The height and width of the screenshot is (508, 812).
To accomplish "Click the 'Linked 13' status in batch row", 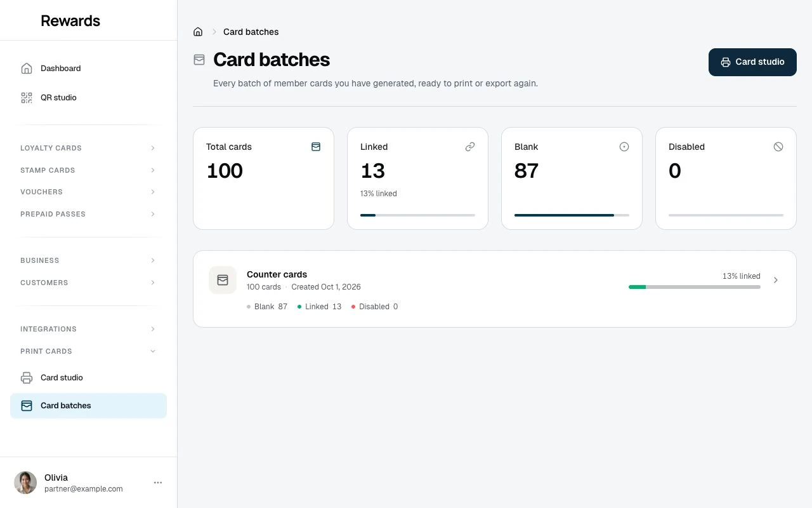I will point(319,307).
